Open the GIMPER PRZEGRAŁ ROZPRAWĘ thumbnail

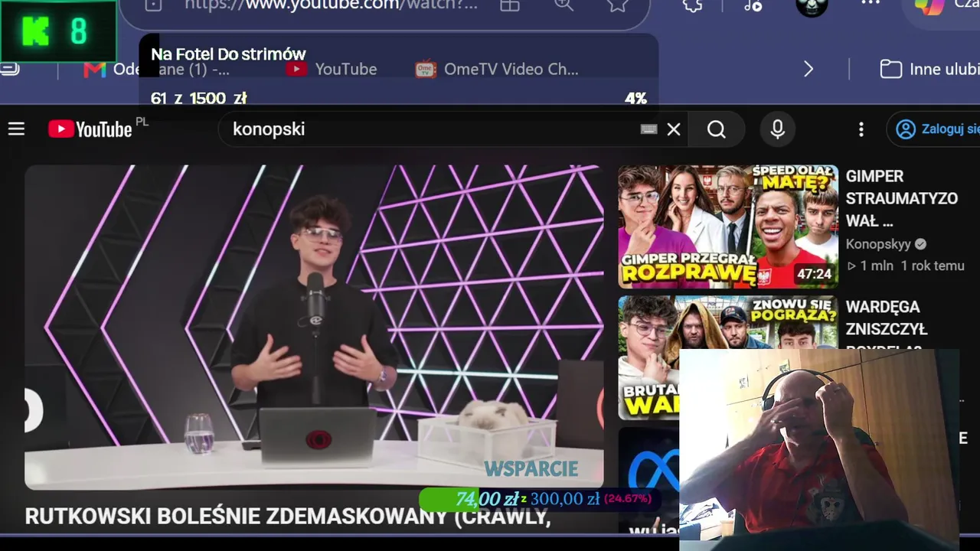pyautogui.click(x=728, y=227)
